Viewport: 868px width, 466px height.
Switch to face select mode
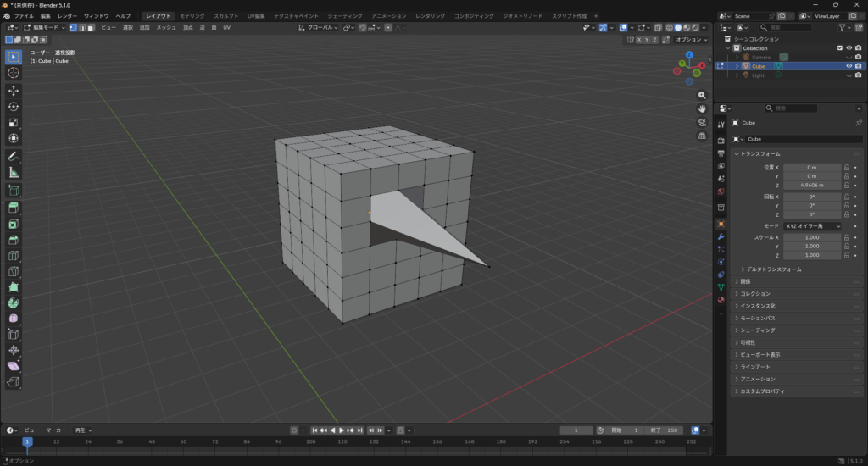pyautogui.click(x=91, y=28)
